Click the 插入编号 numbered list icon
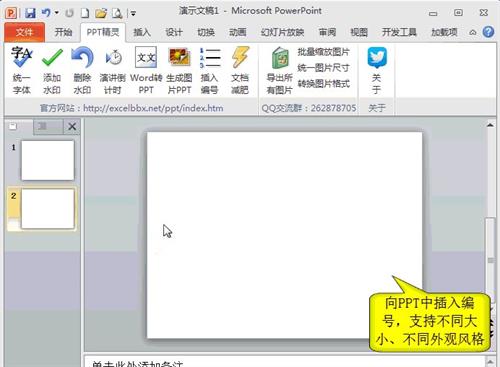Screen dimensions: 500x367 coord(210,57)
